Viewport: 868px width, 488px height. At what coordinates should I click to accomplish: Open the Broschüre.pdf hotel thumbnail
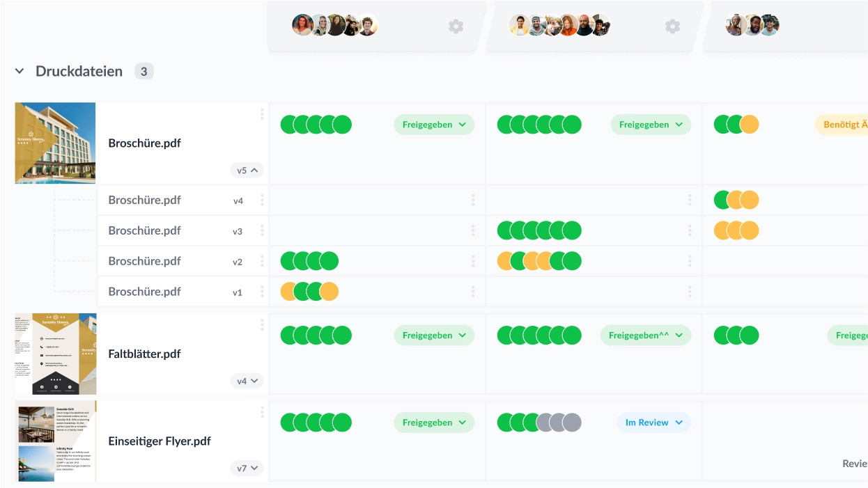(55, 143)
